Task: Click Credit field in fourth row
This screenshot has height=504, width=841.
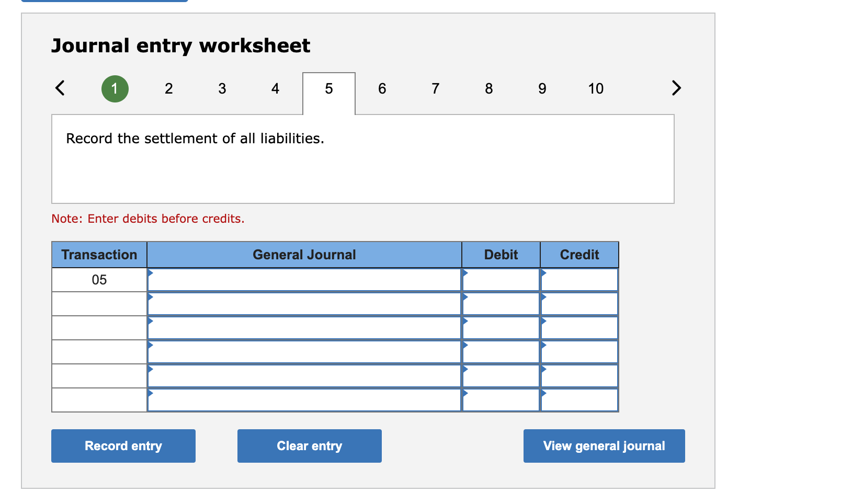Action: coord(579,352)
